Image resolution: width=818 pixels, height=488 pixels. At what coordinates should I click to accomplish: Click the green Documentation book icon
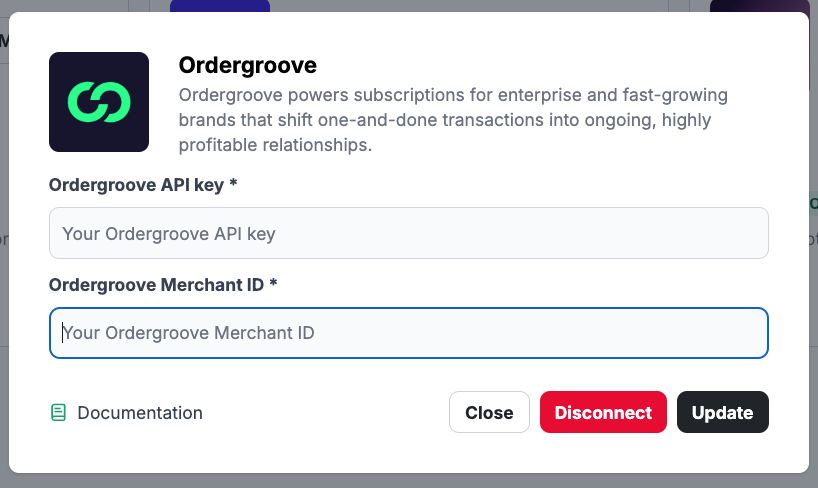tap(59, 412)
